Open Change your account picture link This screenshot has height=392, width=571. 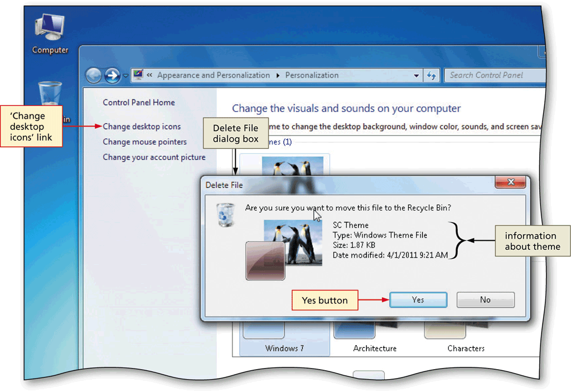coord(154,157)
